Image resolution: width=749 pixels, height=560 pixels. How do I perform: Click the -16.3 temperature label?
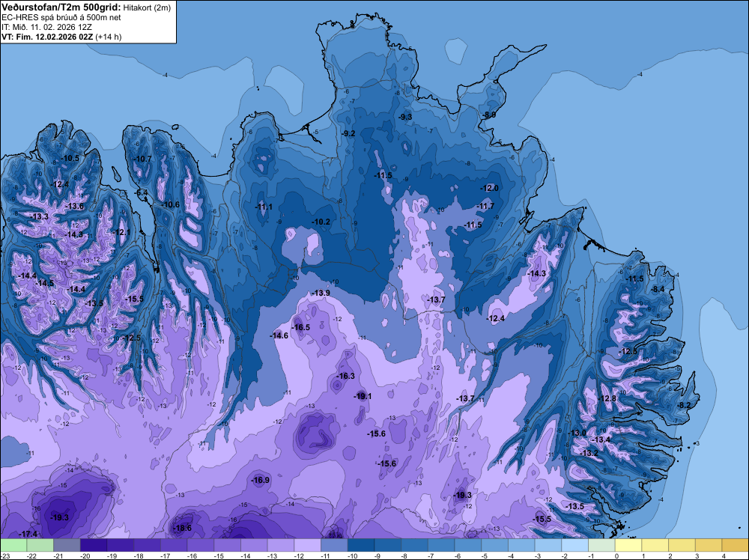pos(346,376)
